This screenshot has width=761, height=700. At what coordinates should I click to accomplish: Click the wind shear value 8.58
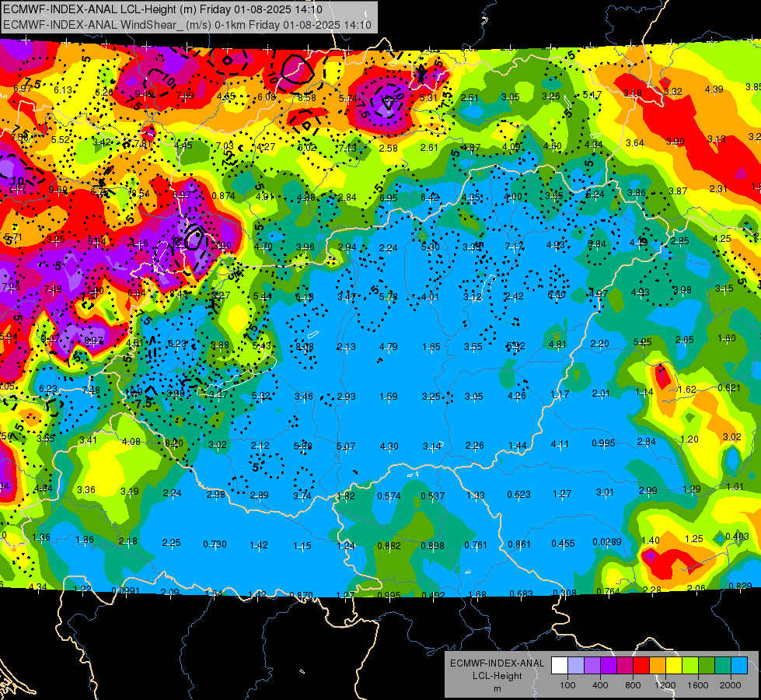307,98
